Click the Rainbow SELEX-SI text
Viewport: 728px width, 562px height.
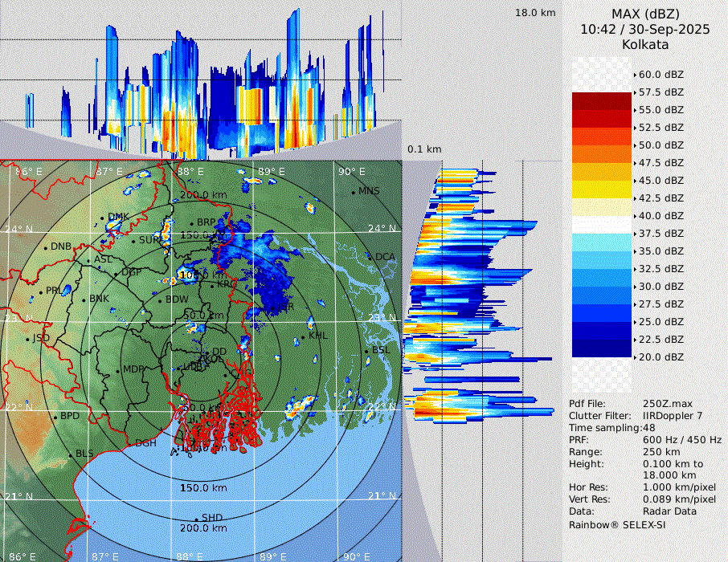point(617,524)
